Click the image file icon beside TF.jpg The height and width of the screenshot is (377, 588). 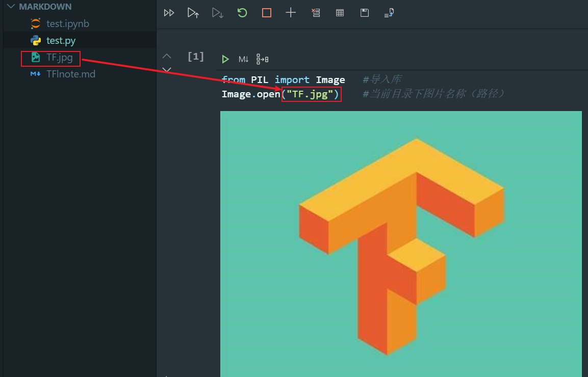pos(36,57)
